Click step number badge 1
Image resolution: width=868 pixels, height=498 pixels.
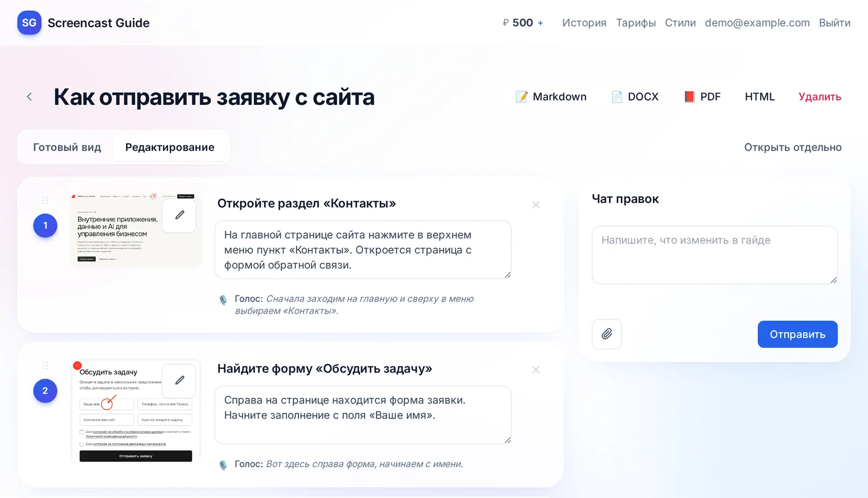coord(45,225)
